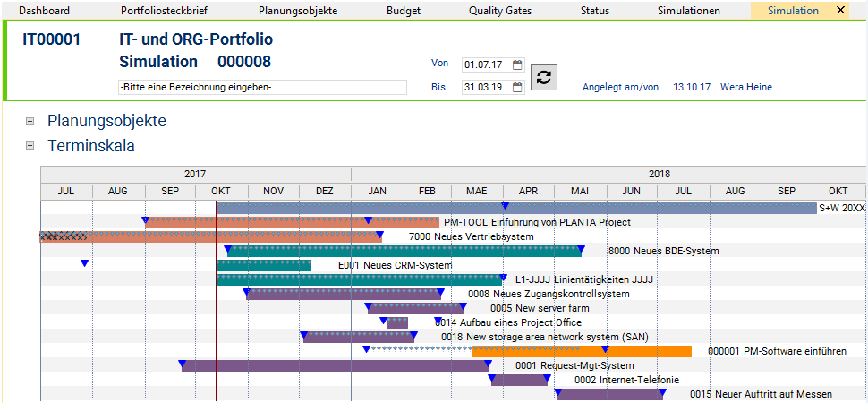868x403 pixels.
Task: Go to the Budget tab
Action: click(404, 11)
